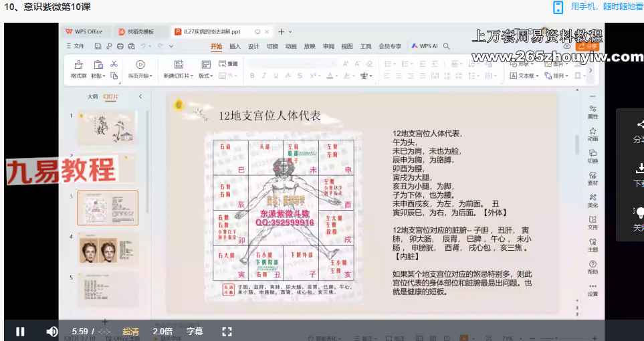The image size is (644, 341).
Task: Open 2.0倍 playback speed menu
Action: (x=163, y=331)
